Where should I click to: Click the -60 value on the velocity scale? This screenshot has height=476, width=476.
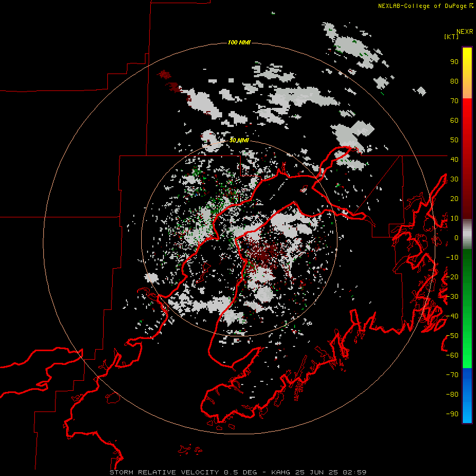click(452, 355)
